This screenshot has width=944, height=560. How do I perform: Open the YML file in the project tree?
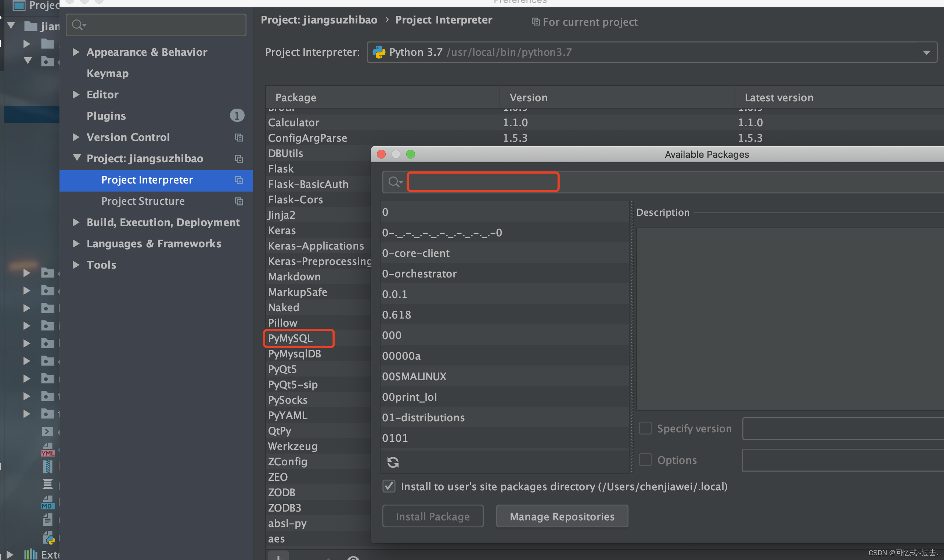pyautogui.click(x=48, y=450)
